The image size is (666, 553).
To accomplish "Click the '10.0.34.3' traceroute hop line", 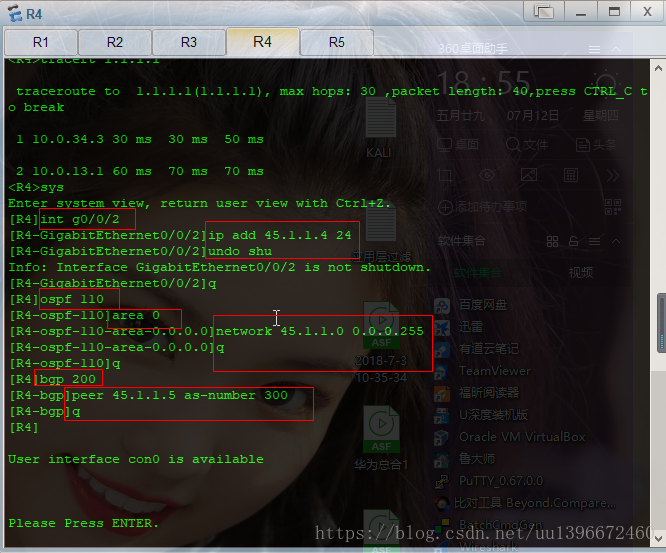I will [x=140, y=139].
